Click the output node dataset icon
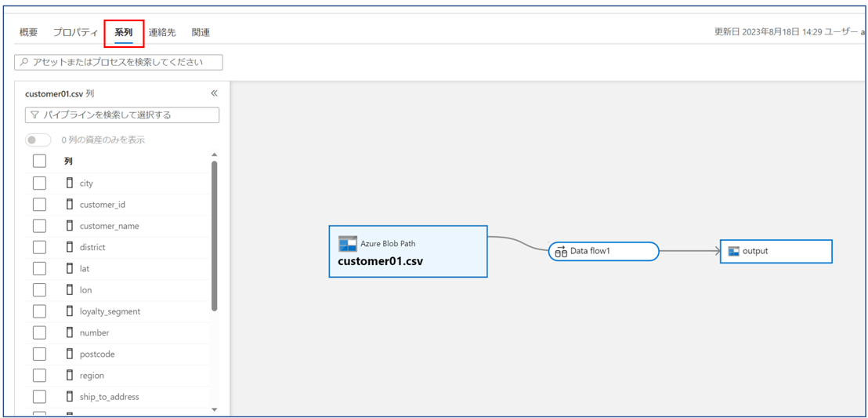The image size is (868, 418). pyautogui.click(x=733, y=252)
